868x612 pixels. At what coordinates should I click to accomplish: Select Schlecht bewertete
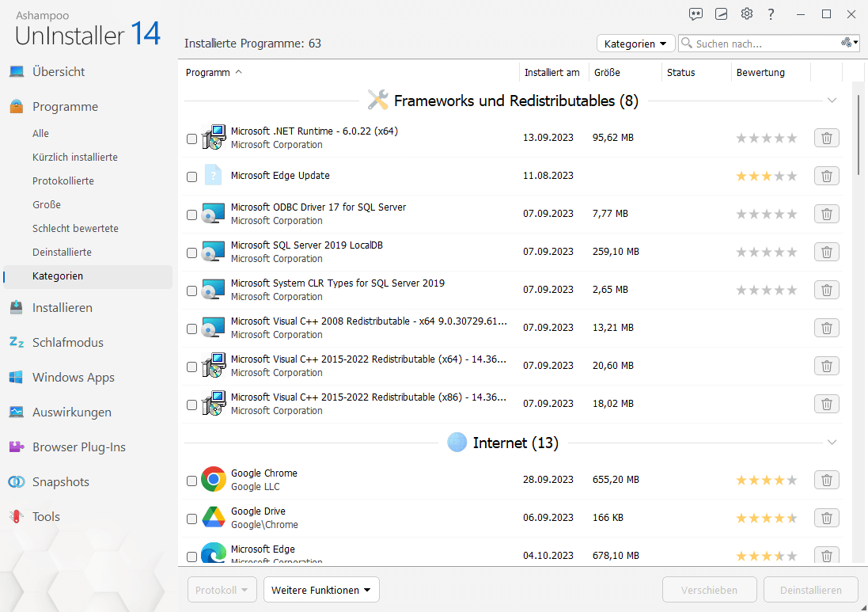pos(75,229)
